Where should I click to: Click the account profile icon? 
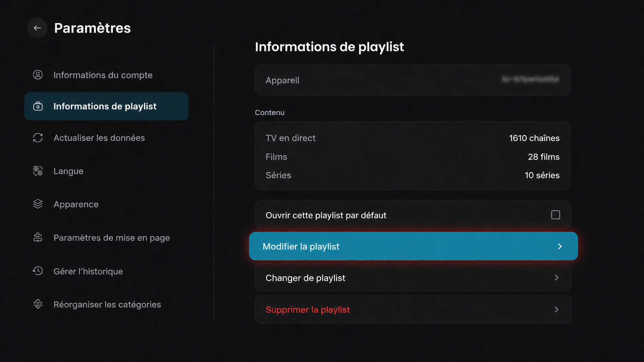[38, 75]
